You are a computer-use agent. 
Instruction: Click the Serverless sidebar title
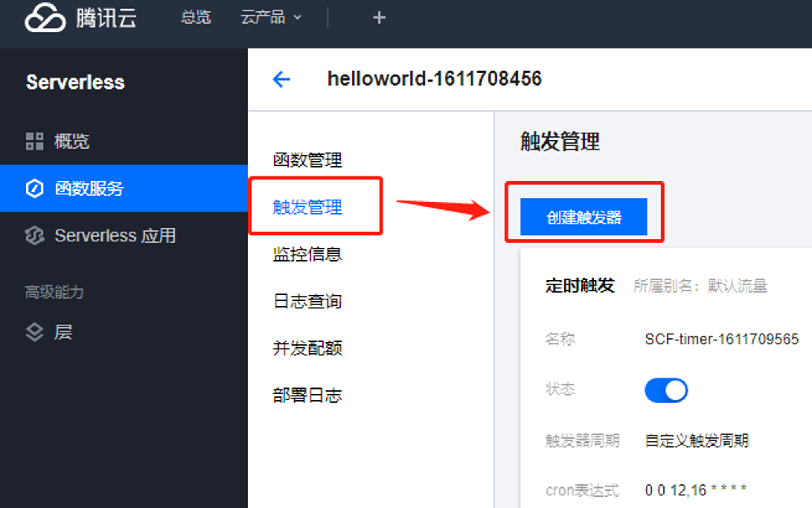tap(75, 82)
